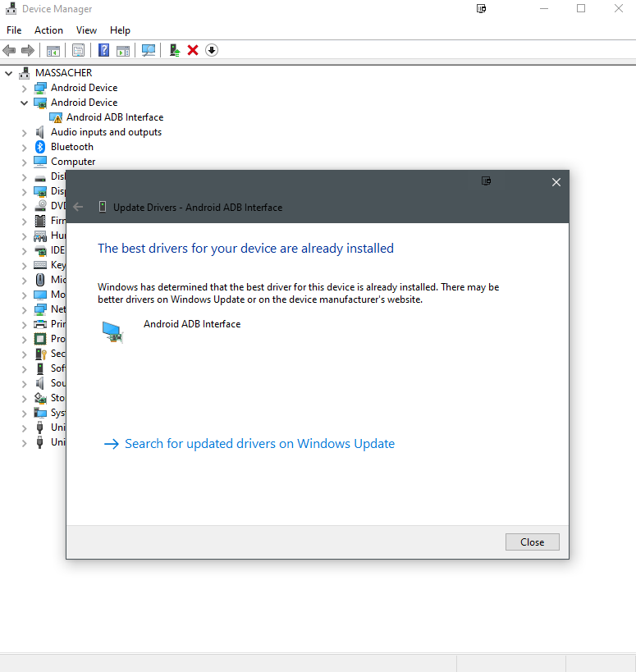Collapse the expanded Android Device node
Image resolution: width=636 pixels, height=672 pixels.
tap(25, 103)
